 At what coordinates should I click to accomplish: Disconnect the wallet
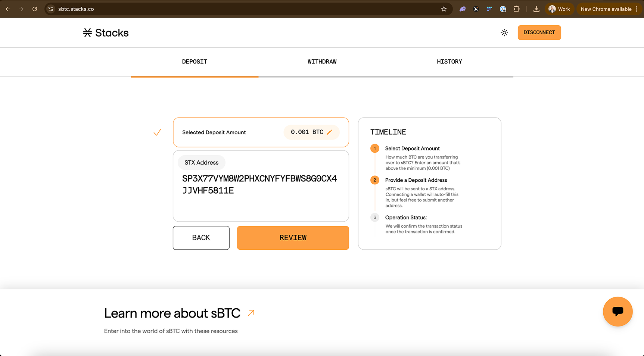(539, 32)
